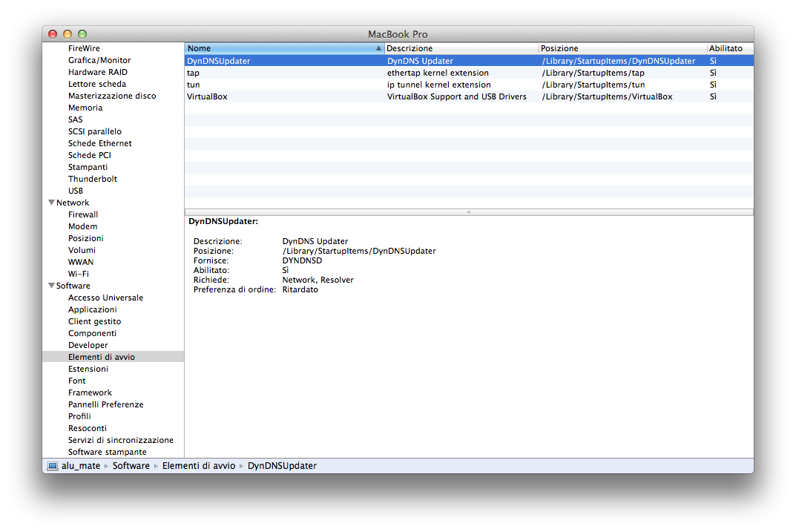The image size is (796, 532).
Task: Open Accesso Universale under Software
Action: [105, 298]
